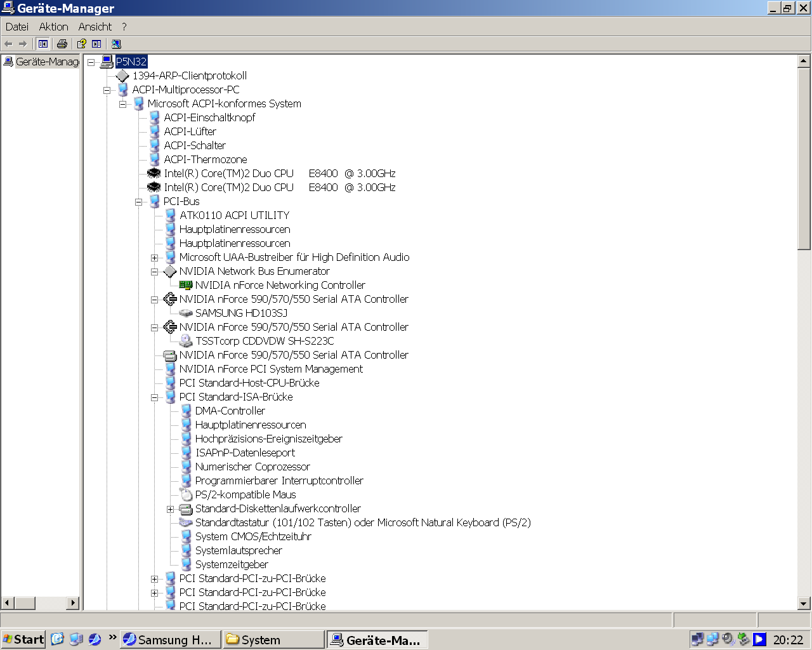Toggle the console tree pane icon

[x=42, y=44]
